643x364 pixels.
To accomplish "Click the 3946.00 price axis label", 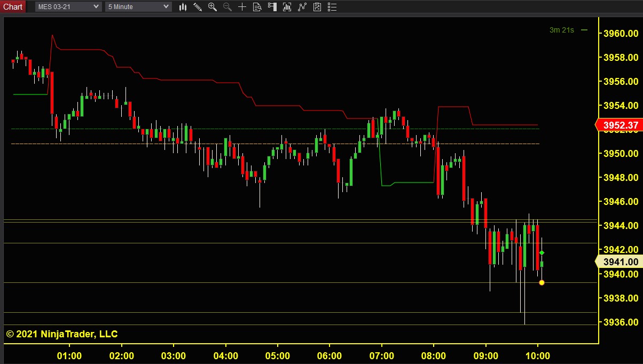I will point(621,202).
